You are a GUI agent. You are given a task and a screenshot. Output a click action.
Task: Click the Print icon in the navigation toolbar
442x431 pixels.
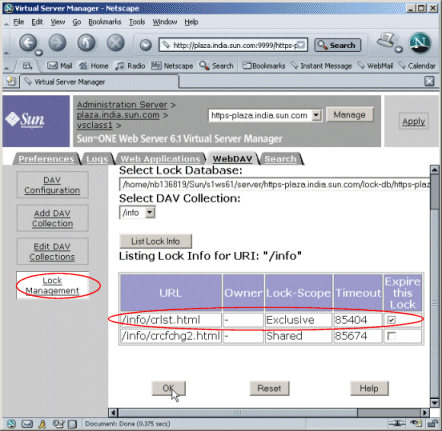click(387, 41)
